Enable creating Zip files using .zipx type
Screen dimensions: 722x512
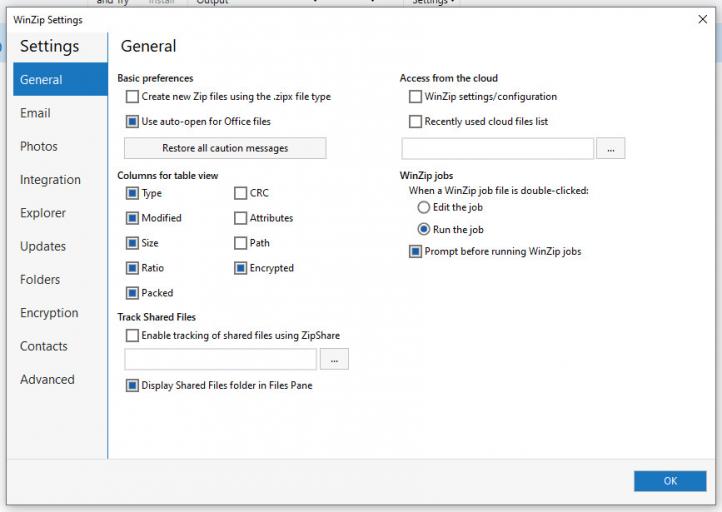[132, 97]
